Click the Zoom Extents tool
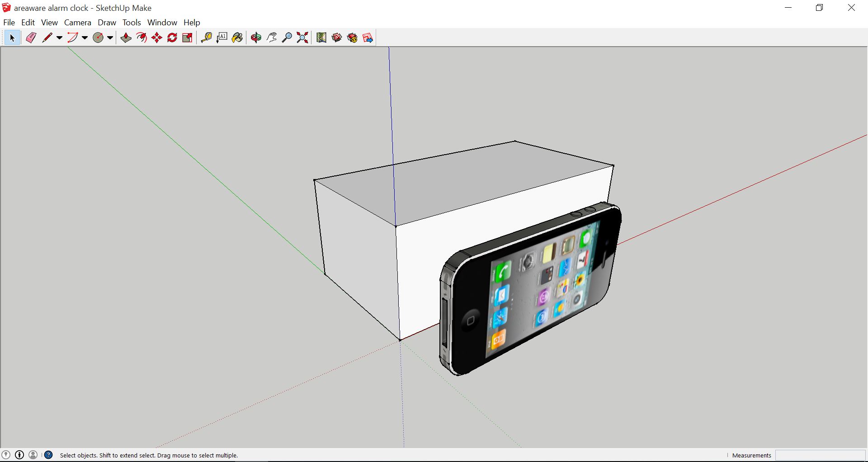 [x=302, y=38]
